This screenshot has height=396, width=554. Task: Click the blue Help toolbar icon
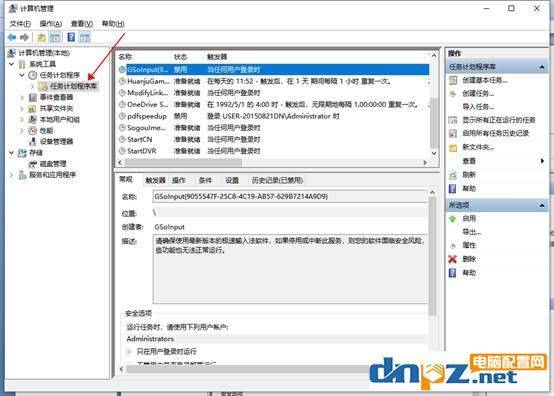point(71,37)
